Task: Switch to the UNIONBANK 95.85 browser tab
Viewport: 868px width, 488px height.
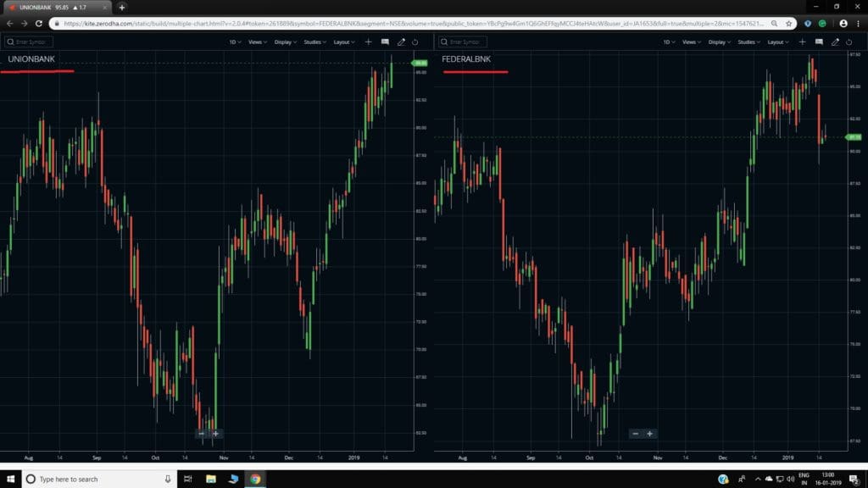Action: pyautogui.click(x=51, y=5)
